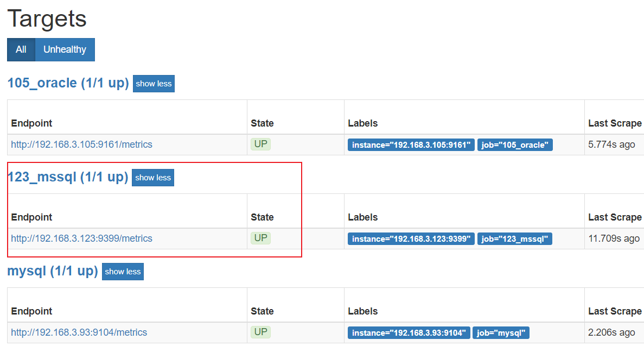This screenshot has height=352, width=644.
Task: Click the job="105_oracle" label badge
Action: pyautogui.click(x=515, y=144)
